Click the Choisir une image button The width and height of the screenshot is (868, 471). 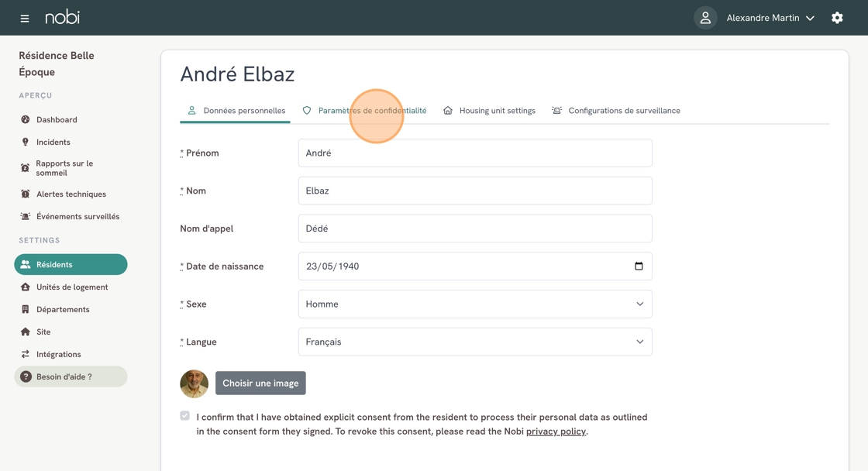[x=260, y=383]
